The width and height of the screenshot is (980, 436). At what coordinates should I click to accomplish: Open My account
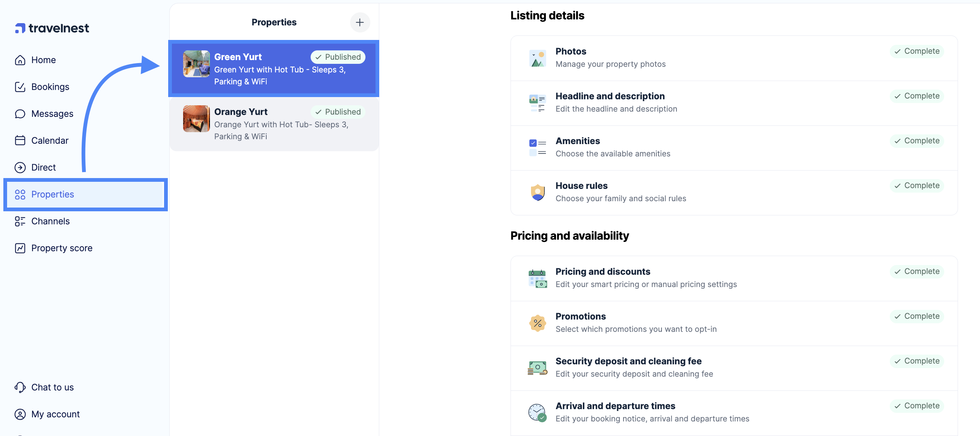[55, 414]
